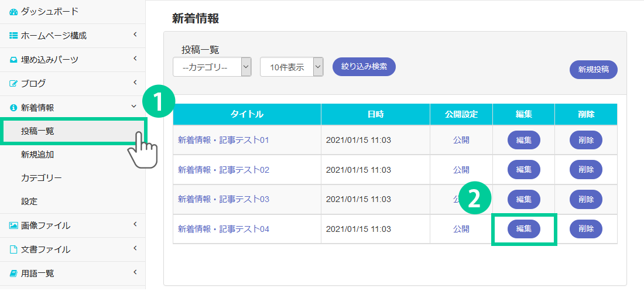Collapse the 新着情報 menu chevron
This screenshot has width=644, height=301.
click(x=134, y=107)
